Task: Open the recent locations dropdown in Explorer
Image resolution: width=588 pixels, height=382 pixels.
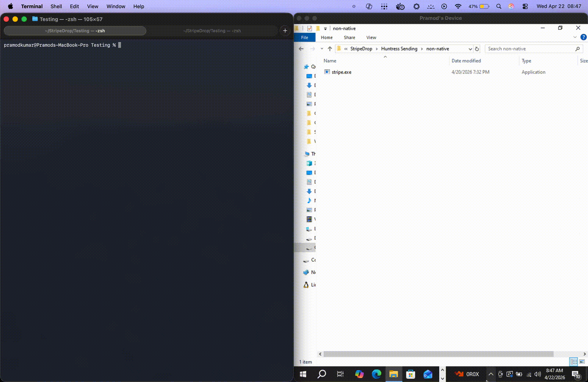Action: coord(322,49)
